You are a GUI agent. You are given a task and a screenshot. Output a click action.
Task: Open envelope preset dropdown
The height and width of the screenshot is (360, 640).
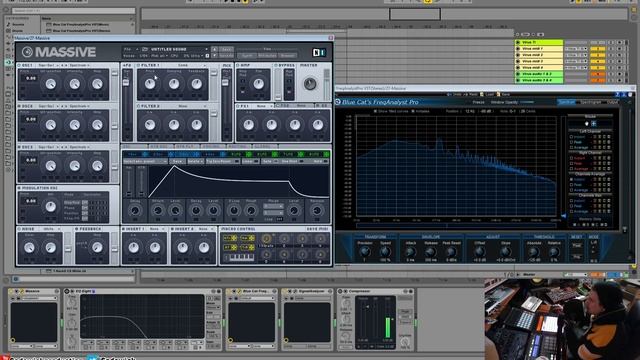coord(145,162)
